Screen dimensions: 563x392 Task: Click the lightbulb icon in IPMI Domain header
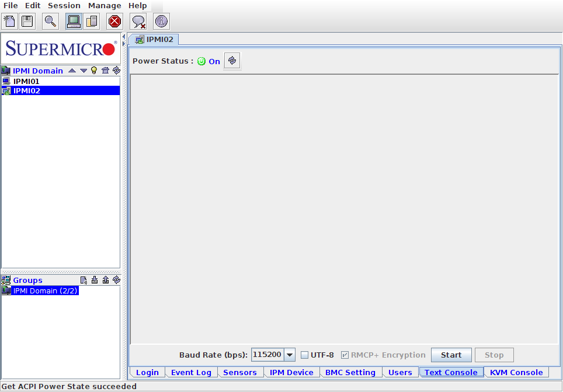click(94, 71)
